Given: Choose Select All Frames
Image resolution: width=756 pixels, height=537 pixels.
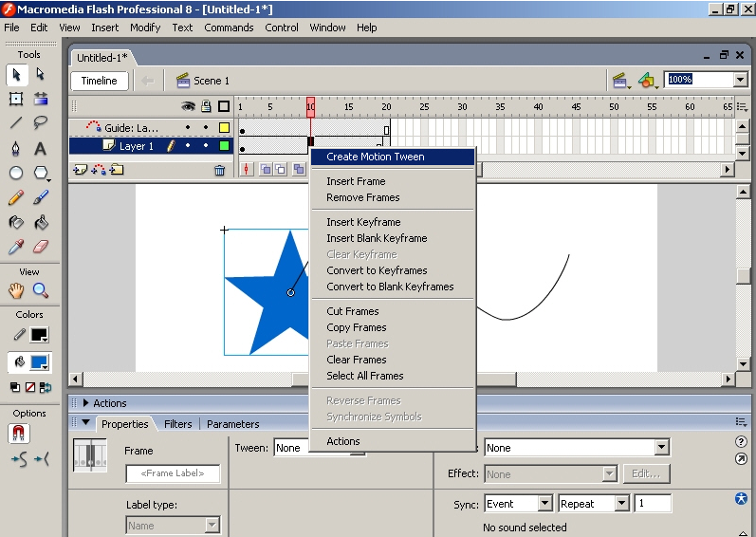Looking at the screenshot, I should point(393,376).
